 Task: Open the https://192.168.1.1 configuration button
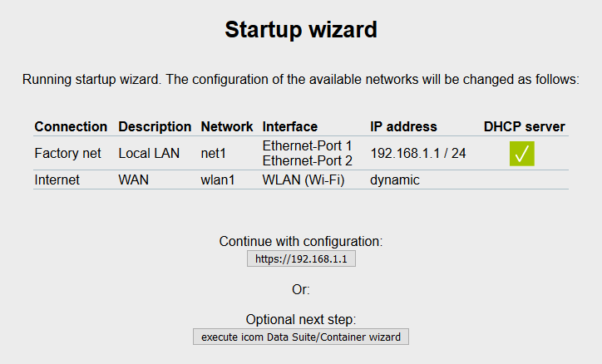[x=301, y=258]
